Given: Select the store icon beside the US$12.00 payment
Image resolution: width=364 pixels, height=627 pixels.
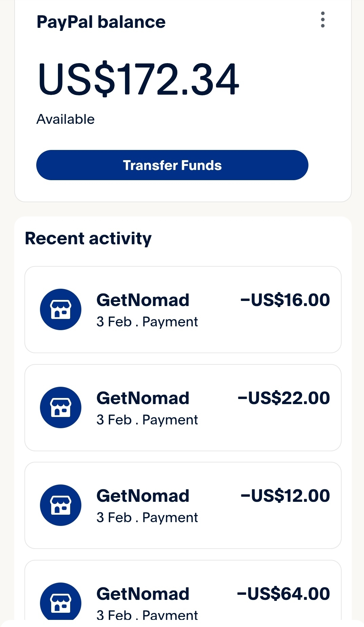Looking at the screenshot, I should [x=61, y=505].
